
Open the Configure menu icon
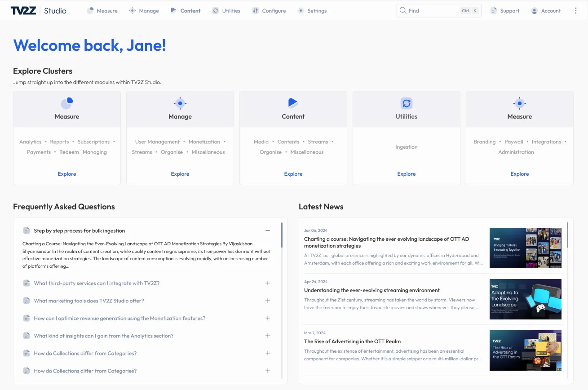point(255,10)
